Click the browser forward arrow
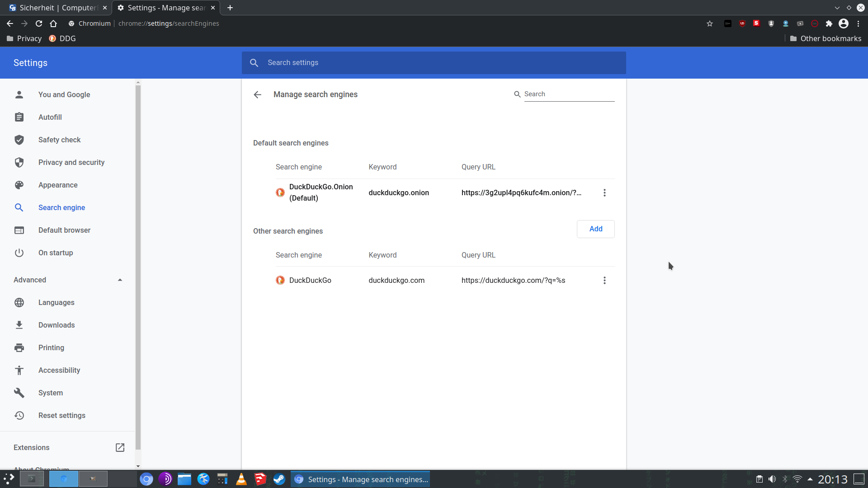868x488 pixels. tap(24, 23)
